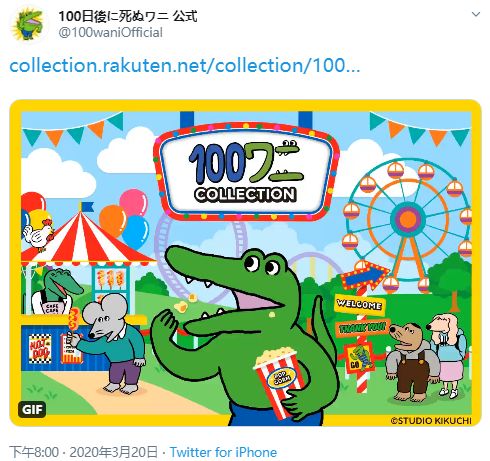The image size is (490, 461).
Task: Click the gray mouse holding a hot dog
Action: click(109, 343)
